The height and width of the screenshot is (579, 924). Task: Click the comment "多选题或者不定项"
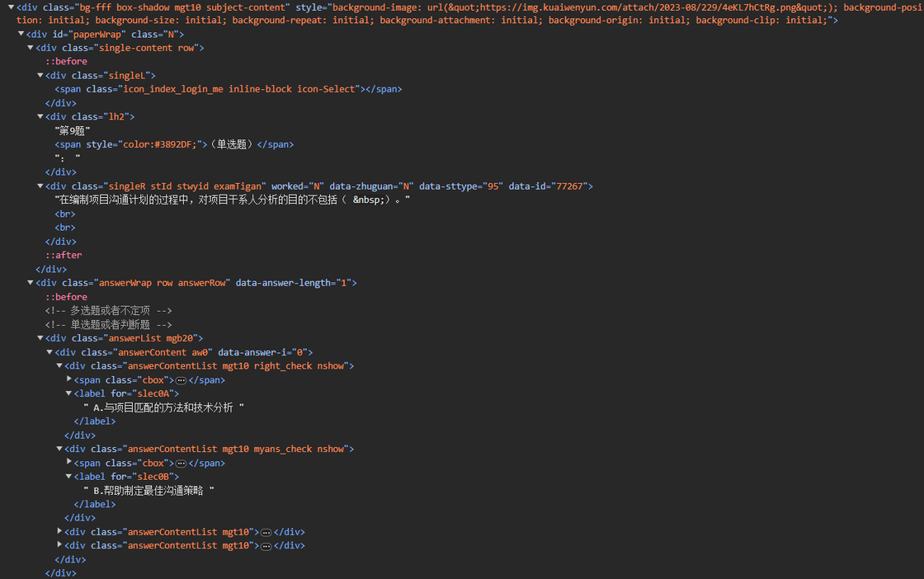[108, 310]
